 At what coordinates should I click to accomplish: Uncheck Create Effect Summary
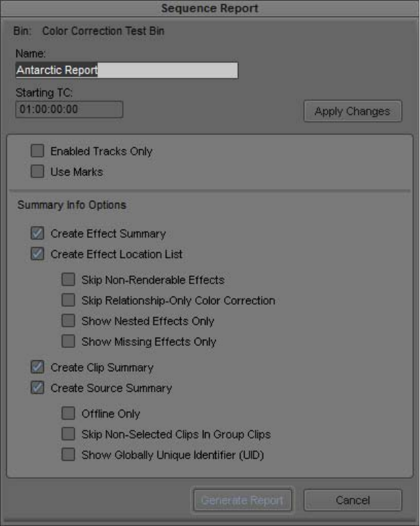(x=37, y=233)
